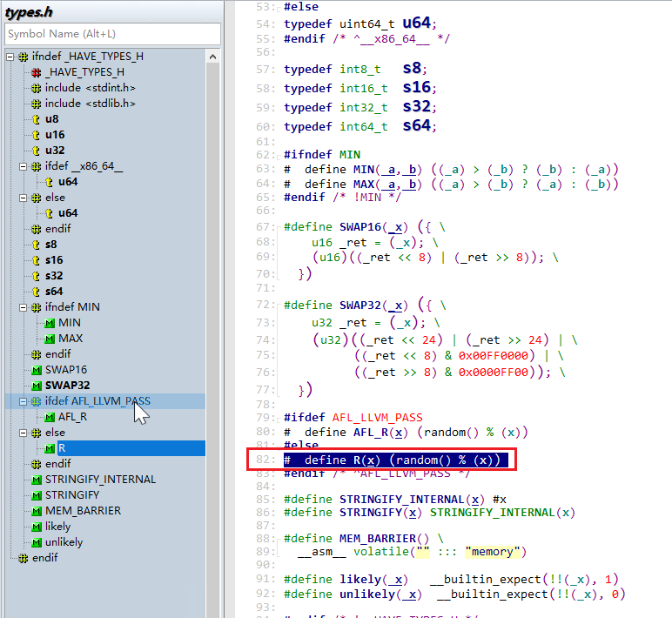Collapse the ifdef AFL_LLVM_PASS node
Screen dimensions: 672x618
coord(24,401)
